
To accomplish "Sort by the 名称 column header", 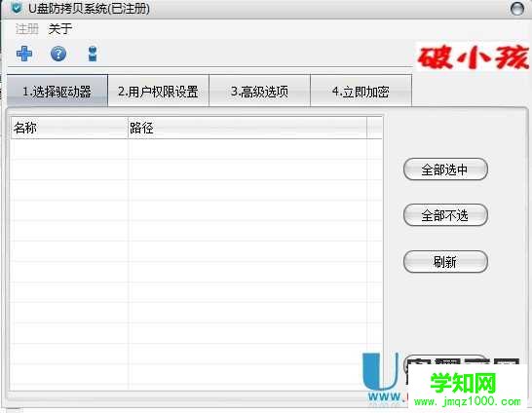I will 69,129.
